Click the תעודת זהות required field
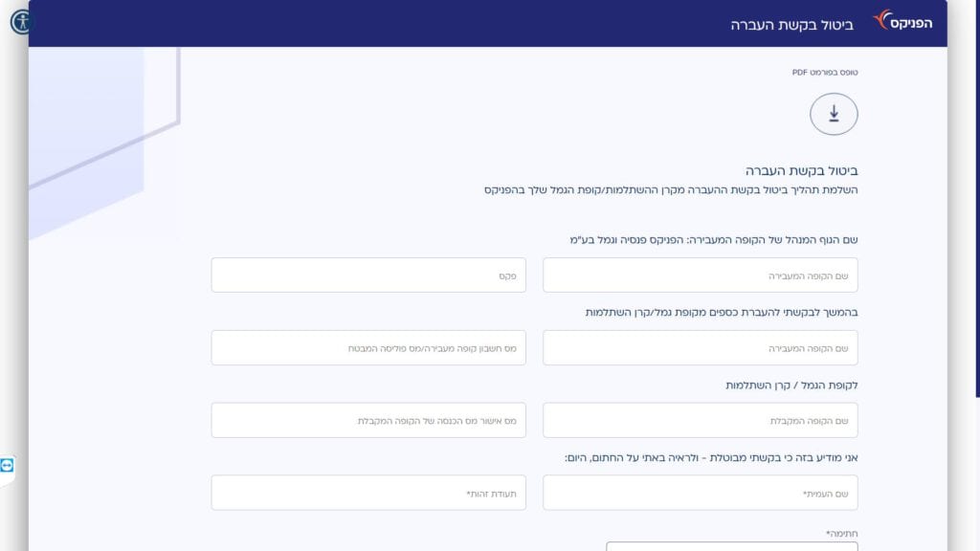Image resolution: width=980 pixels, height=551 pixels. 368,494
